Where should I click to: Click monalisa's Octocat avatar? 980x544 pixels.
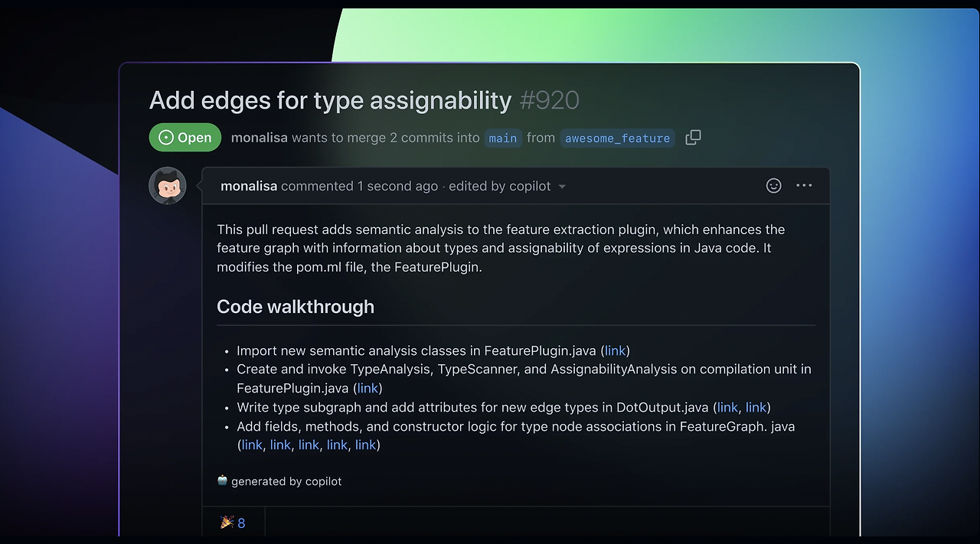[x=168, y=186]
